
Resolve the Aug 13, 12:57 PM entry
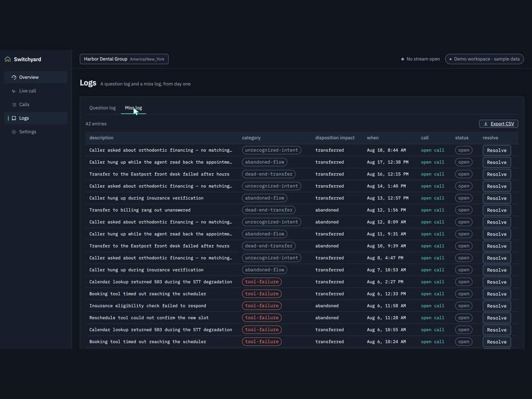click(497, 198)
